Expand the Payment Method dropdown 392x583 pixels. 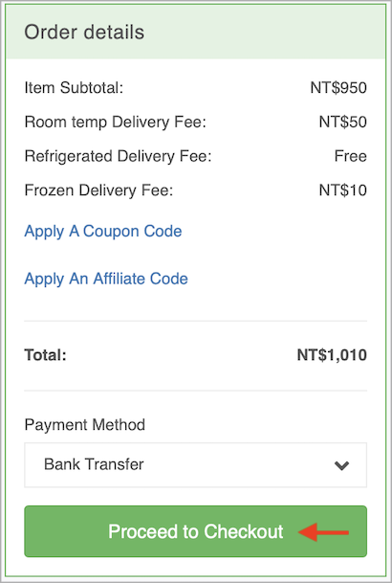click(196, 464)
